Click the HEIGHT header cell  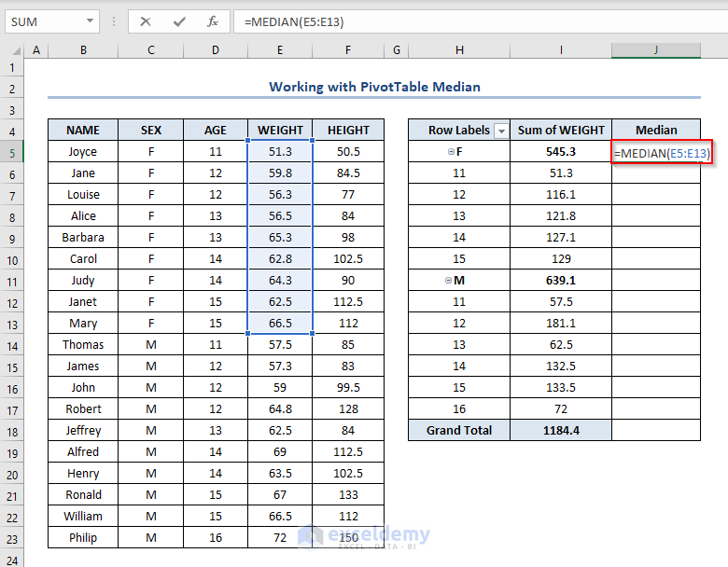[x=348, y=130]
